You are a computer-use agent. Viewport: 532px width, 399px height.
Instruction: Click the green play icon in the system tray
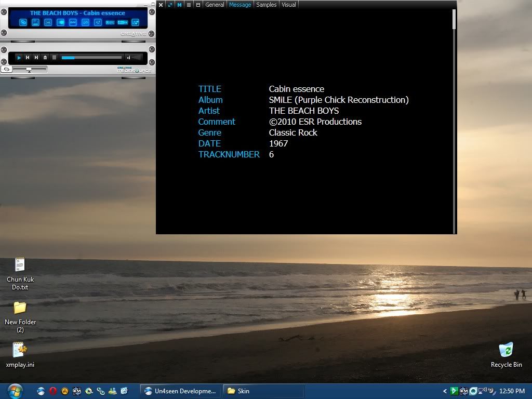[x=454, y=391]
